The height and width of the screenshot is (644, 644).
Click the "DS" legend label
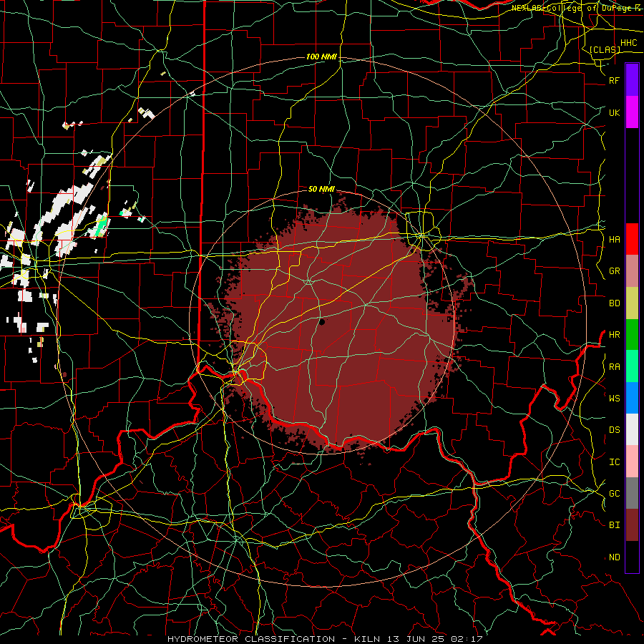pyautogui.click(x=614, y=430)
